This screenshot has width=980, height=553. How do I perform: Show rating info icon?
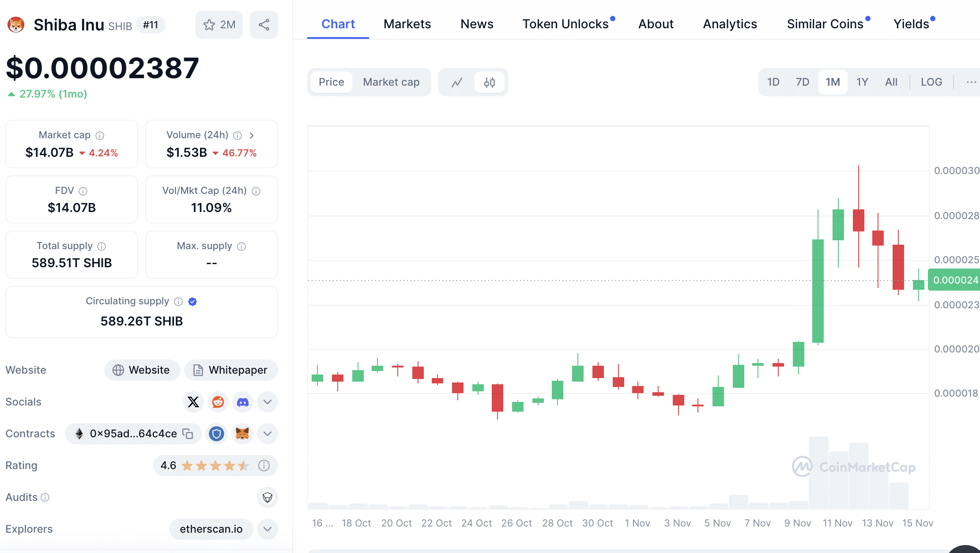pyautogui.click(x=264, y=466)
